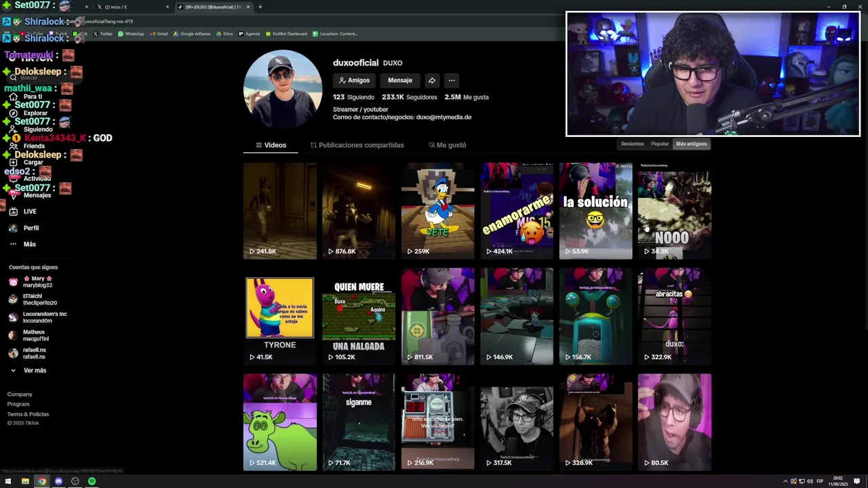Click the share arrow icon on profile
Viewport: 868px width, 488px height.
point(431,80)
